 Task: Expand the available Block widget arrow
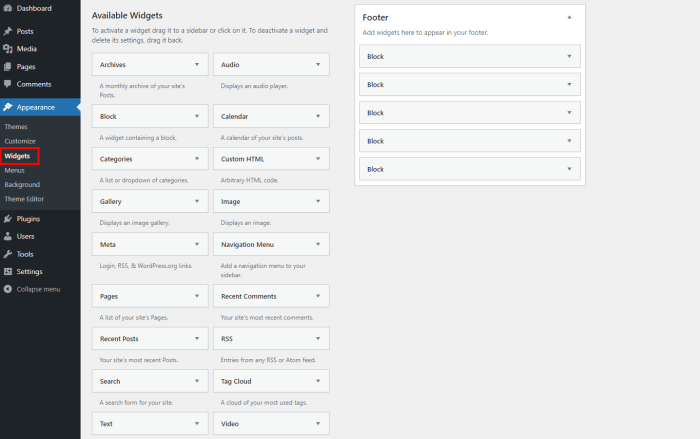(197, 116)
